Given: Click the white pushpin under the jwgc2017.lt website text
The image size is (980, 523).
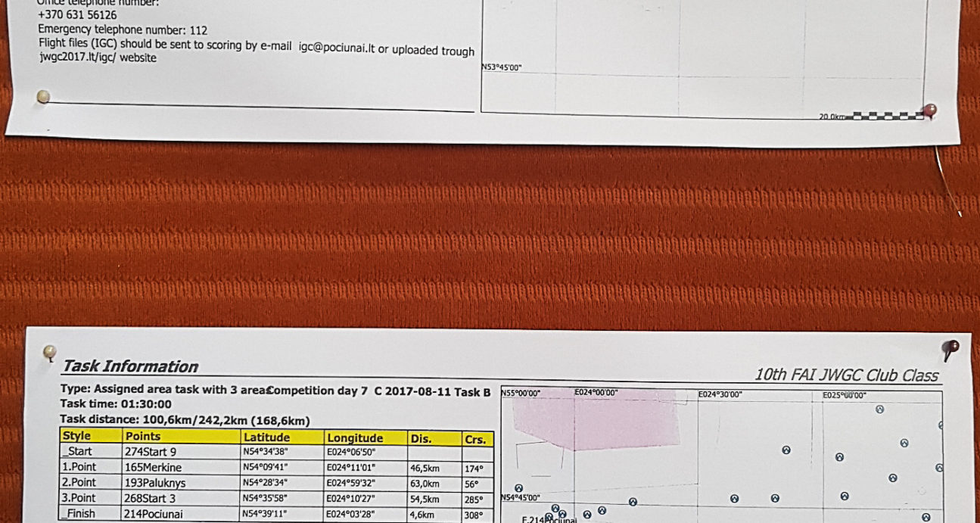Looking at the screenshot, I should pos(44,96).
